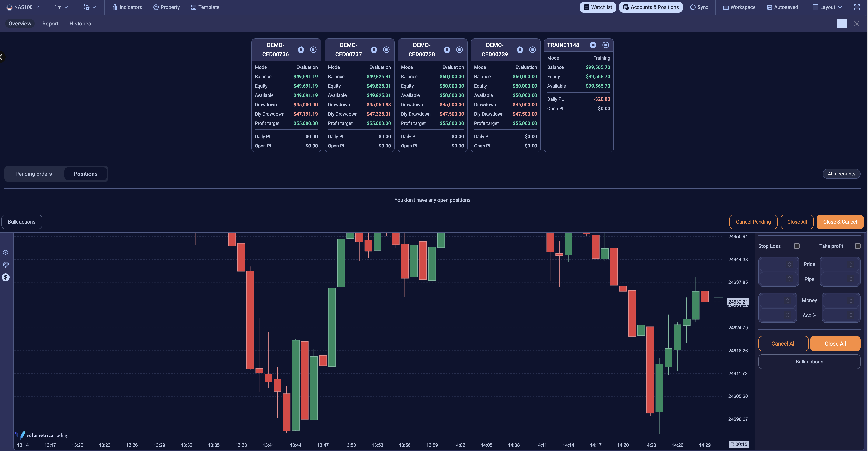Click stop icon on DEMO-CFD00737 card
The image size is (868, 451).
(x=386, y=50)
